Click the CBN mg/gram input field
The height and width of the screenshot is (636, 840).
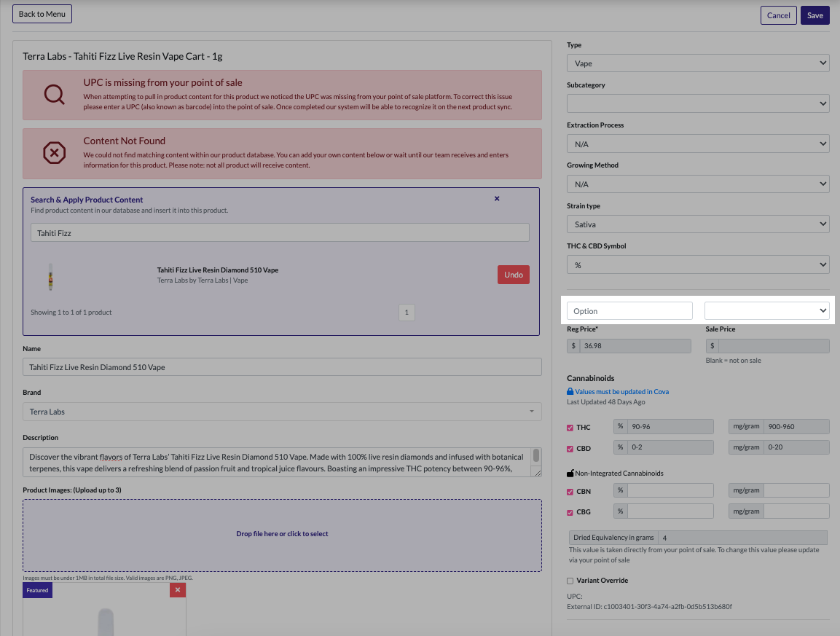(796, 490)
